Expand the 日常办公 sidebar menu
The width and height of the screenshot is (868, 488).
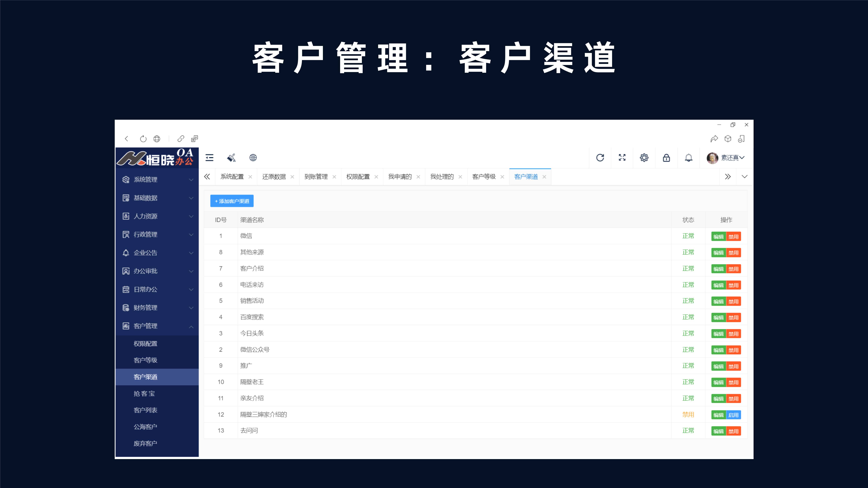point(157,289)
